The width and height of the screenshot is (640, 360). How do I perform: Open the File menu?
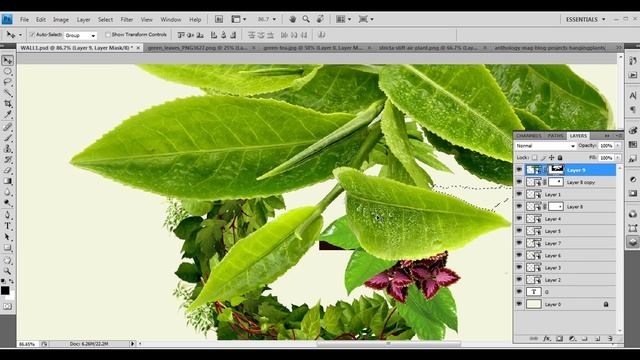[24, 19]
